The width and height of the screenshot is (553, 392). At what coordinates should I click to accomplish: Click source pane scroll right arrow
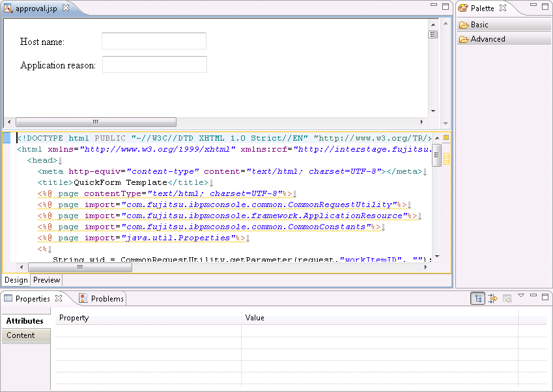point(426,267)
